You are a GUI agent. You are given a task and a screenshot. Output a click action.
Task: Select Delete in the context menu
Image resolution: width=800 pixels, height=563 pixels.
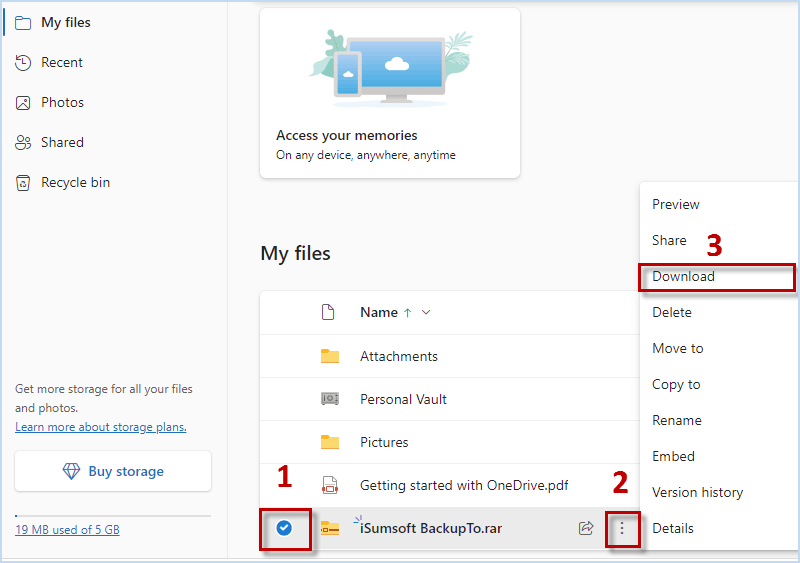pyautogui.click(x=671, y=312)
